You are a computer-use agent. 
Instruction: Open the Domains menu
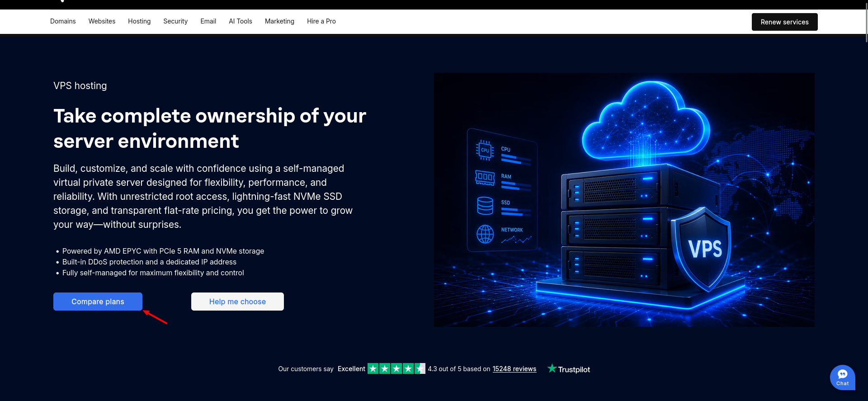point(63,21)
